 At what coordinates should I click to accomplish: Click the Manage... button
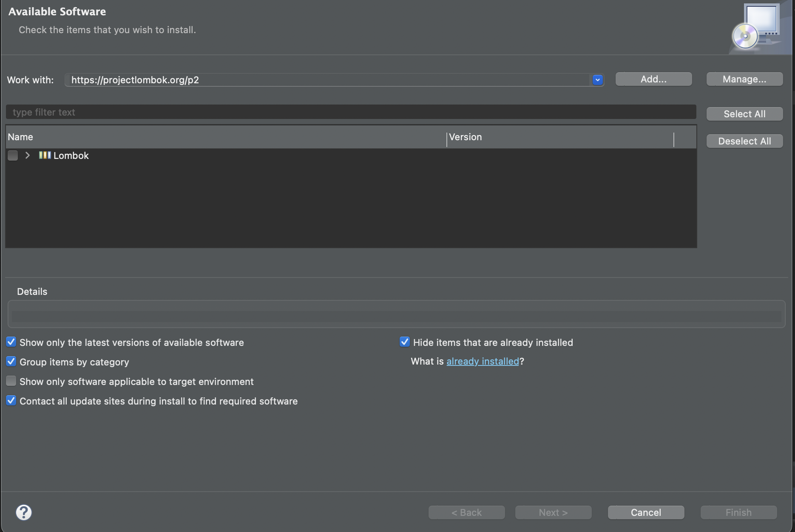744,79
